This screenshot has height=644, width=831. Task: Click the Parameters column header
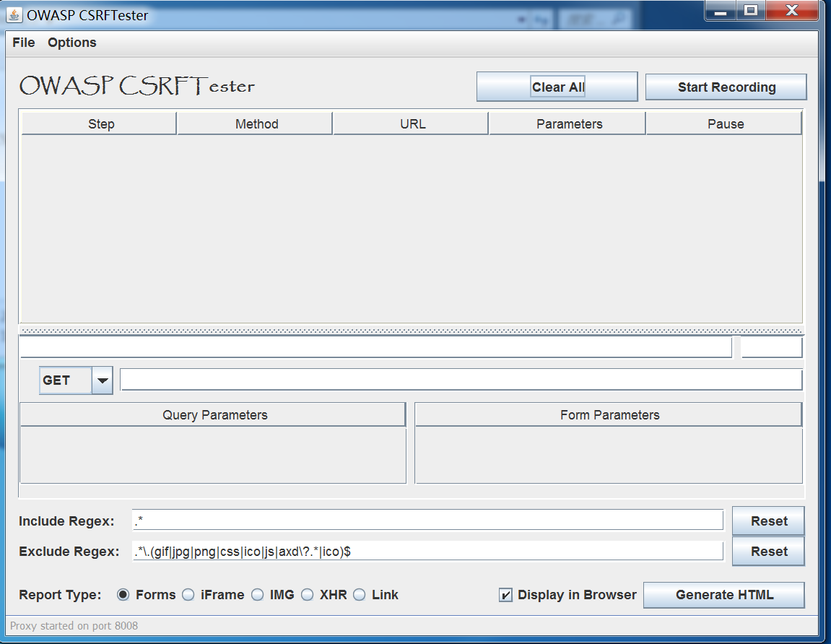coord(567,123)
